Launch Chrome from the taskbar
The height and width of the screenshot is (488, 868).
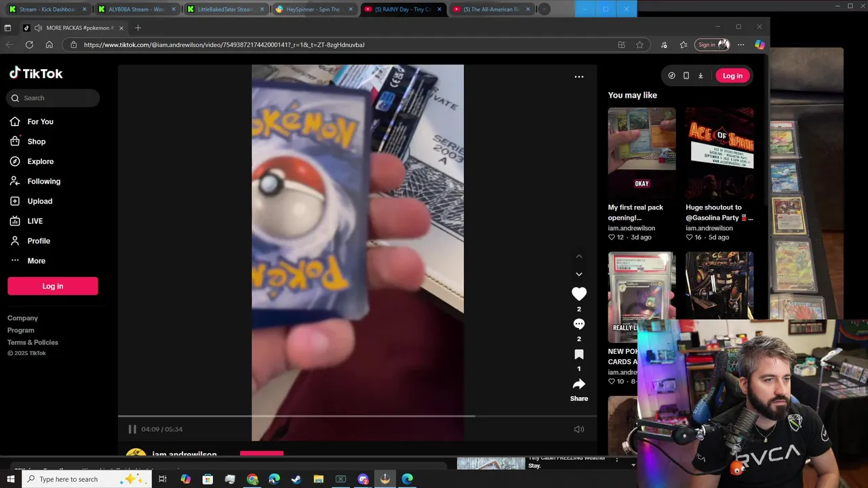(x=252, y=479)
